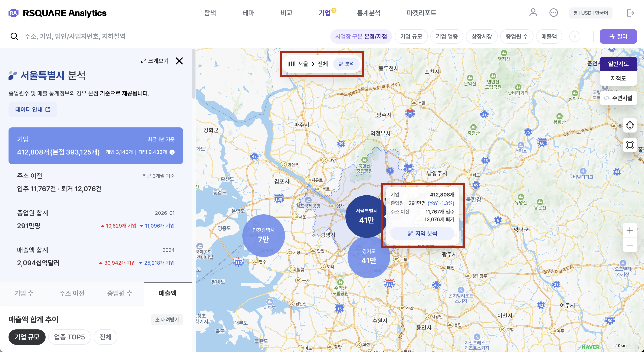Image resolution: width=644 pixels, height=352 pixels.
Task: Open the 통계분석 menu
Action: tap(368, 13)
